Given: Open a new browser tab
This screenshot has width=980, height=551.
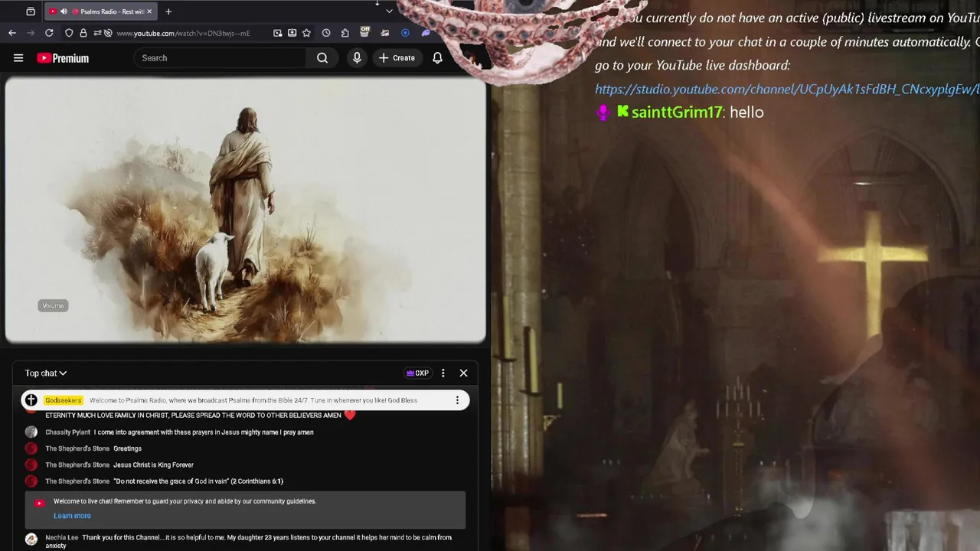Looking at the screenshot, I should [x=168, y=11].
